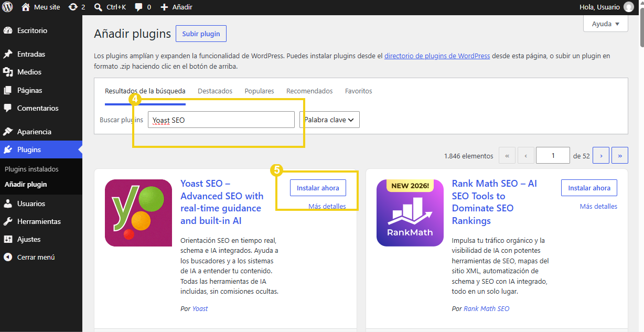
Task: Go to next results page
Action: click(601, 156)
